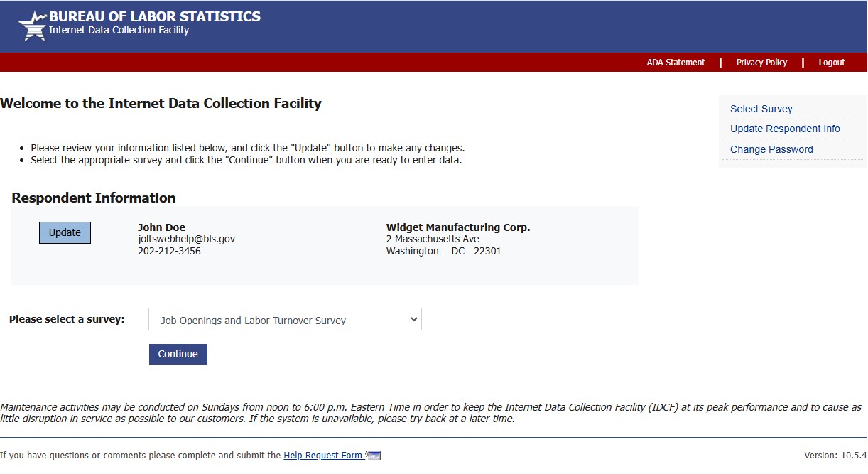Open the Privacy Policy page
Screen dimensions: 868x474
click(761, 63)
